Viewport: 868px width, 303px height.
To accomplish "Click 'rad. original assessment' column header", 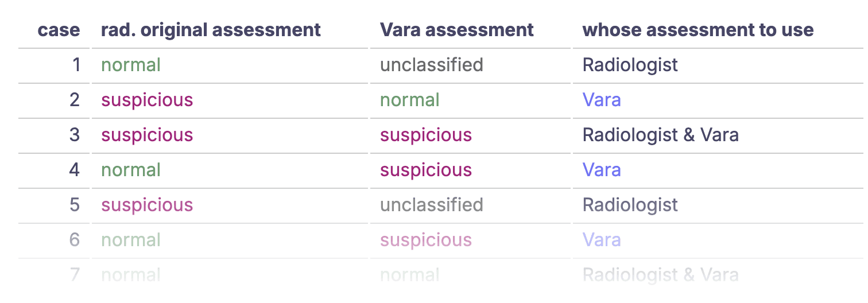I will coord(211,30).
